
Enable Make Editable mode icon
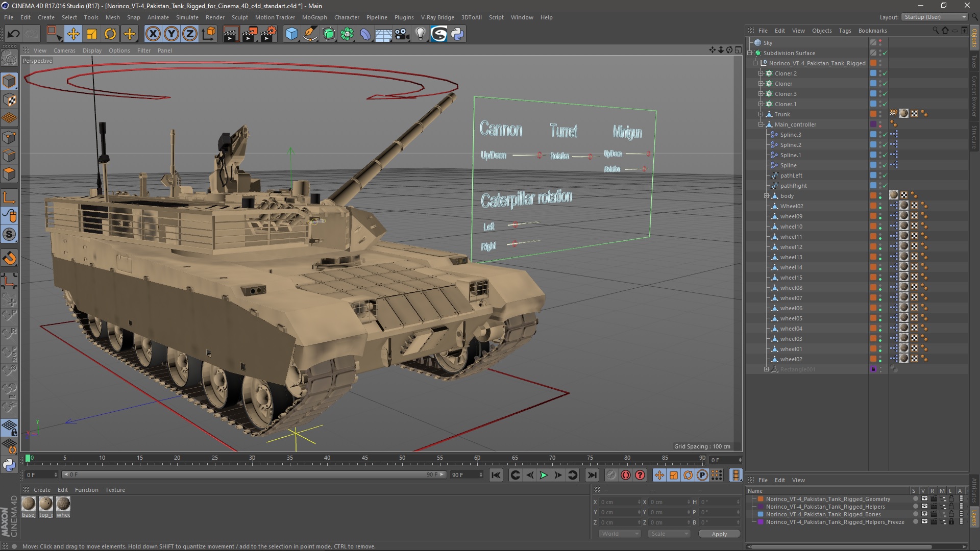tap(9, 58)
